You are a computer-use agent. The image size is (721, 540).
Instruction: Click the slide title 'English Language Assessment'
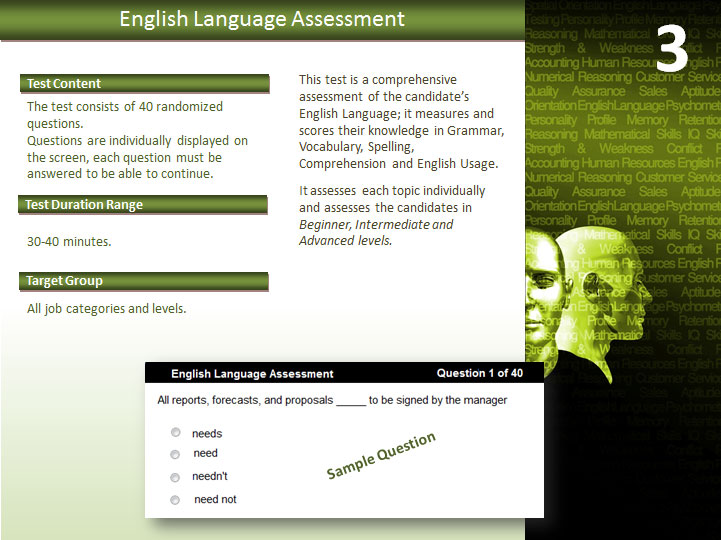[x=262, y=19]
